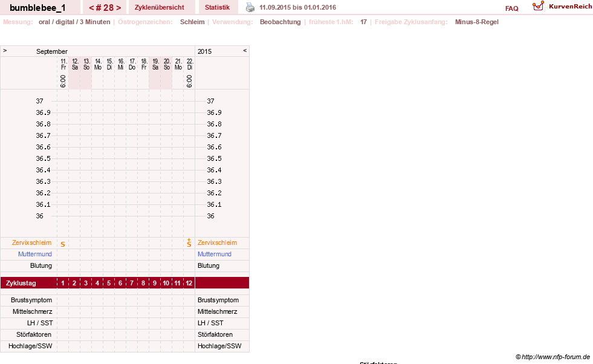
Task: Click the left Brustsymptom row label
Action: coord(31,300)
